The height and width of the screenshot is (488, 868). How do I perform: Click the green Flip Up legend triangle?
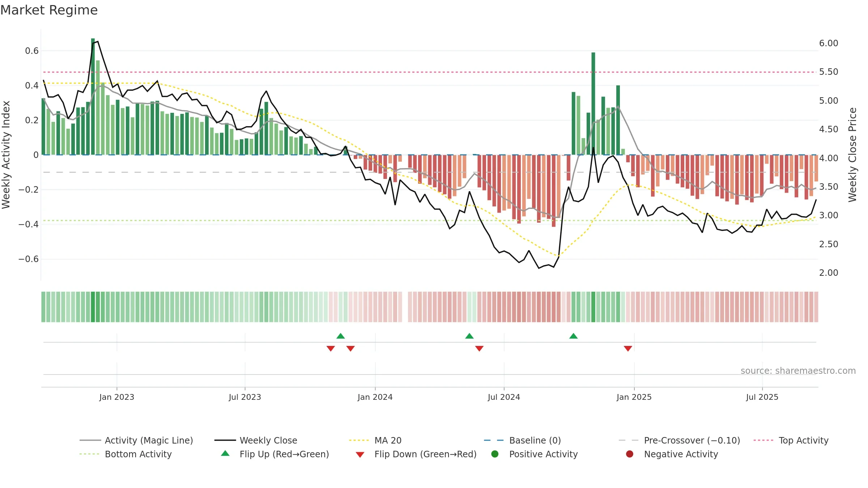pyautogui.click(x=225, y=453)
